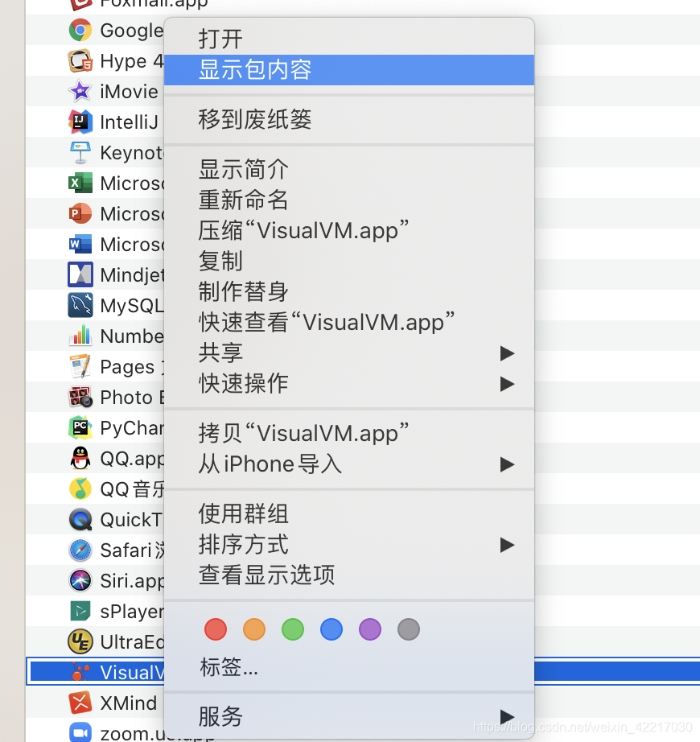Select the Siri app icon
Screen dimensions: 700x742
[80, 580]
